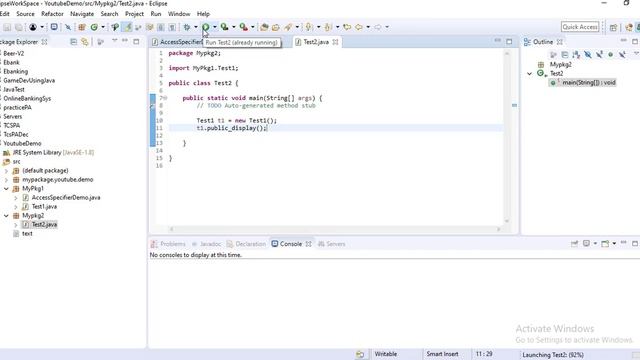Expand the (default package) node

[x=6, y=171]
